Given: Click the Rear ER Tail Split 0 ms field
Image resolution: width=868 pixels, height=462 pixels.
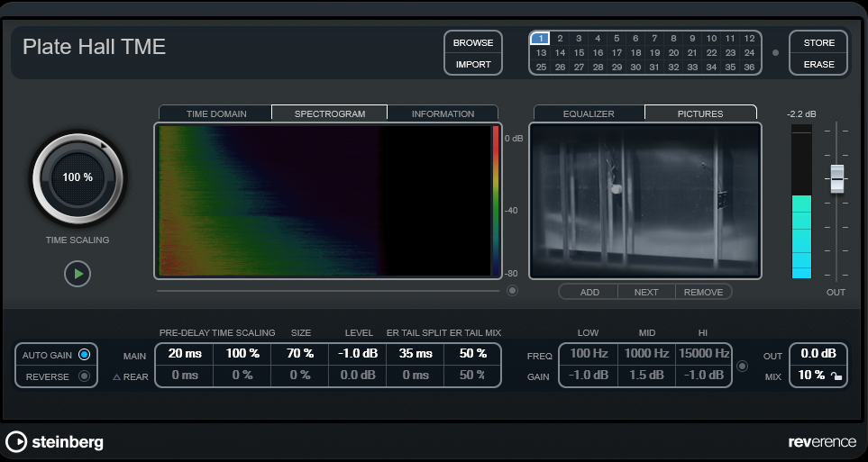Looking at the screenshot, I should tap(416, 376).
